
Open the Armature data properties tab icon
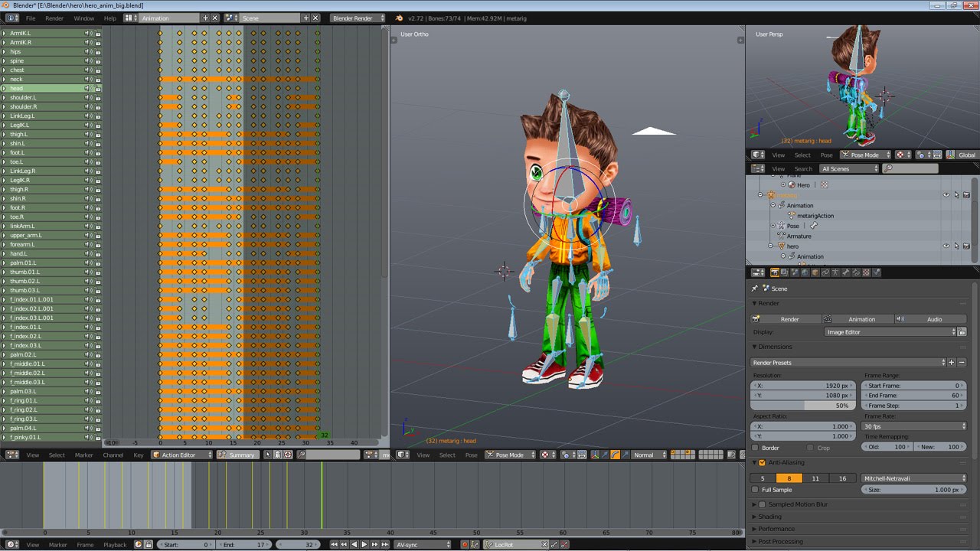(x=835, y=272)
